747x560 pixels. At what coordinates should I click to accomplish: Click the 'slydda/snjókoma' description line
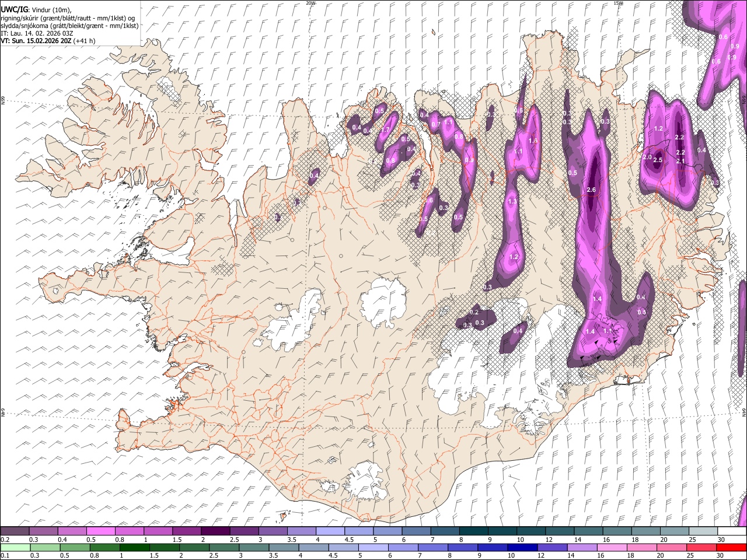69,26
